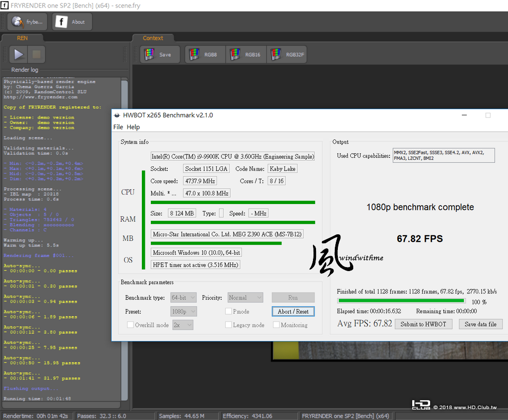Open the File menu in HWBOT
This screenshot has width=508, height=420.
118,127
